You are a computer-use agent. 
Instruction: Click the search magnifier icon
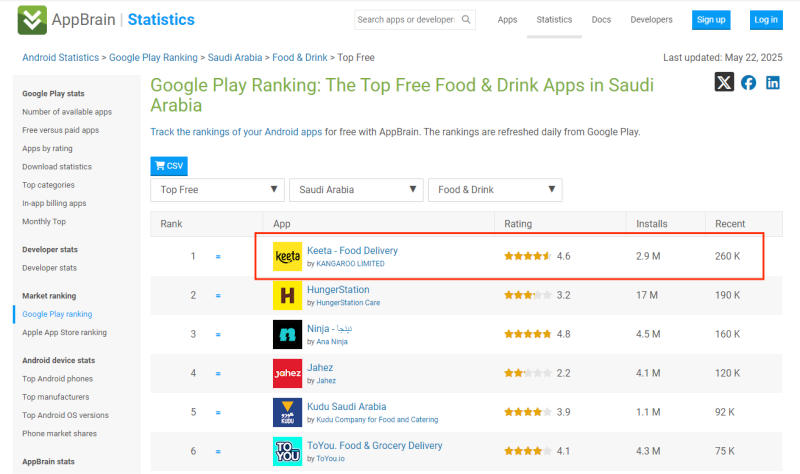pyautogui.click(x=465, y=20)
